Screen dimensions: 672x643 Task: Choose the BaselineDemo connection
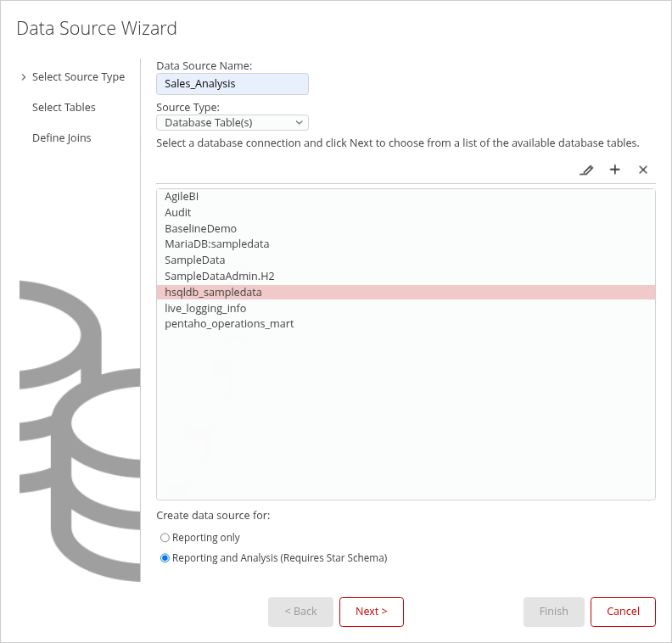(200, 229)
